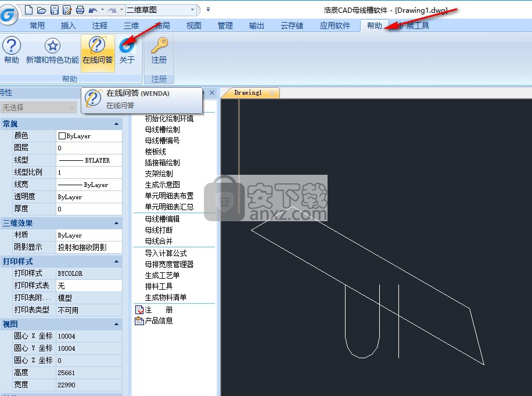
Task: Click the 产品信息 clipboard icon
Action: click(x=139, y=321)
